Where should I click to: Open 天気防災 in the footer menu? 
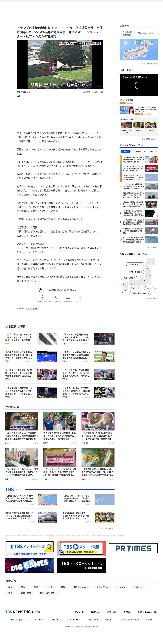[x=127, y=612]
